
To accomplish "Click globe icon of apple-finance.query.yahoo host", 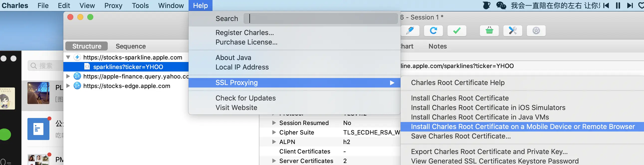I will [77, 76].
